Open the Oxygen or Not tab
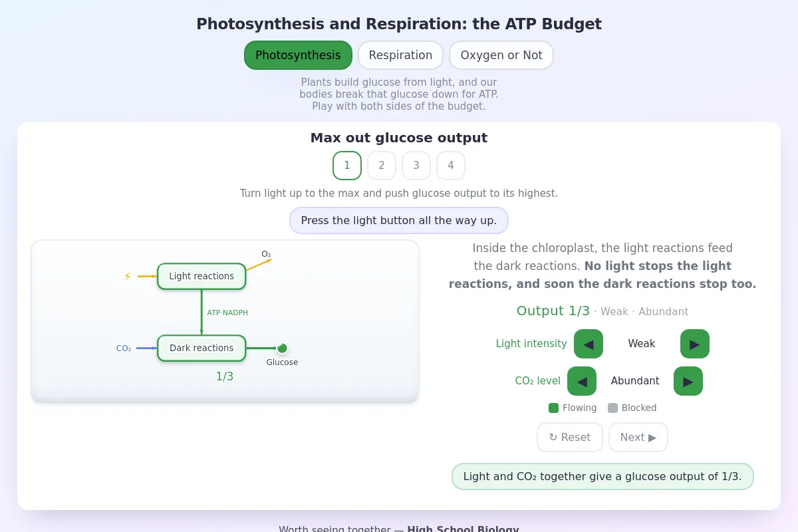798x532 pixels. pyautogui.click(x=501, y=55)
